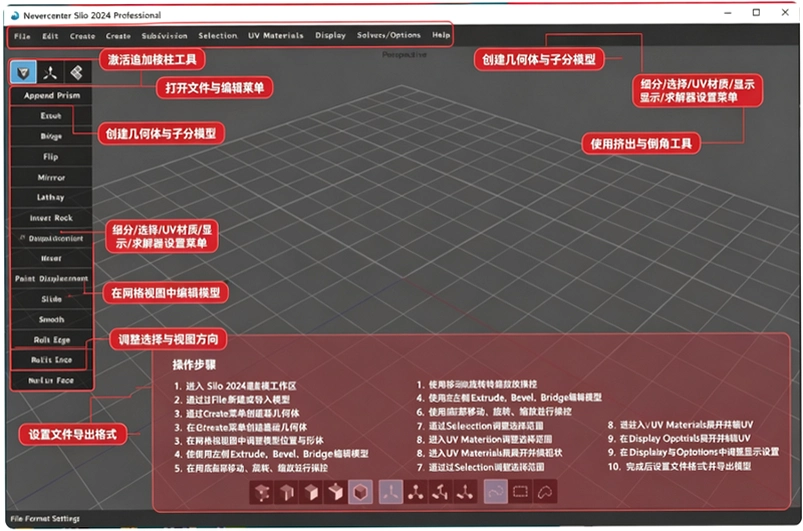Choose the dashed rectangle selection icon
Viewport: 803px width, 531px height.
520,492
